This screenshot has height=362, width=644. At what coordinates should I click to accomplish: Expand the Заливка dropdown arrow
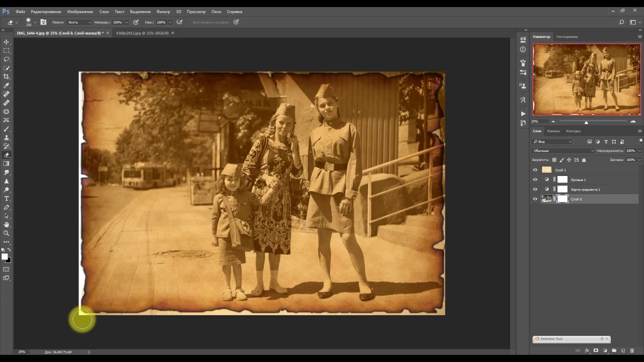tap(640, 160)
